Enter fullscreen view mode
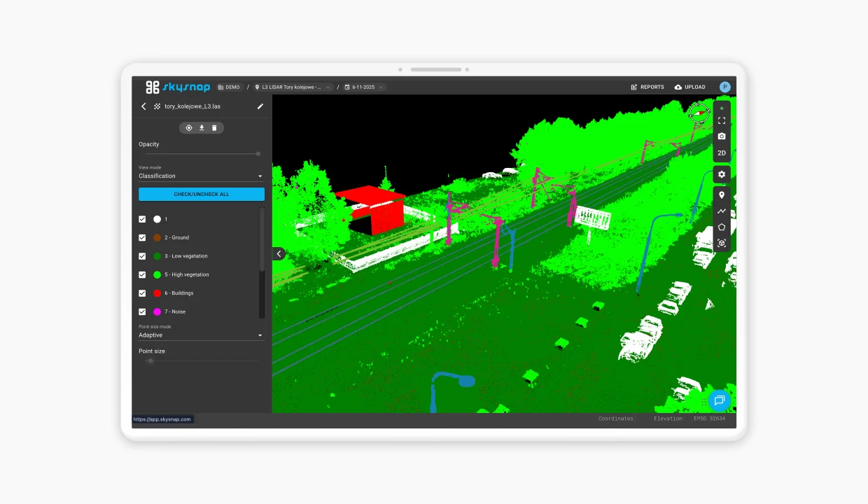This screenshot has width=868, height=504. coord(722,120)
